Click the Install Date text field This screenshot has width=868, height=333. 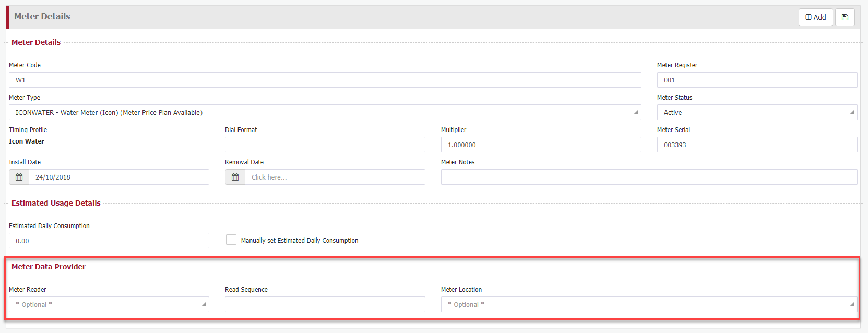tap(118, 177)
